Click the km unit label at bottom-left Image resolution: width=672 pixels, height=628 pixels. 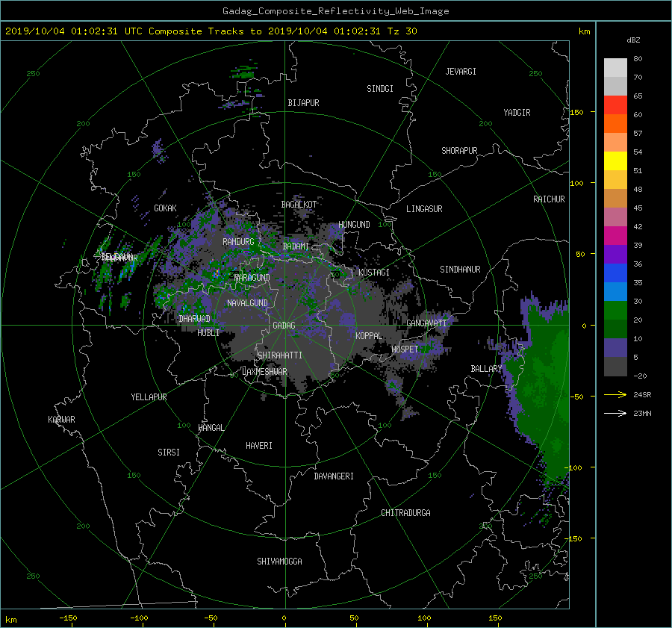click(10, 620)
